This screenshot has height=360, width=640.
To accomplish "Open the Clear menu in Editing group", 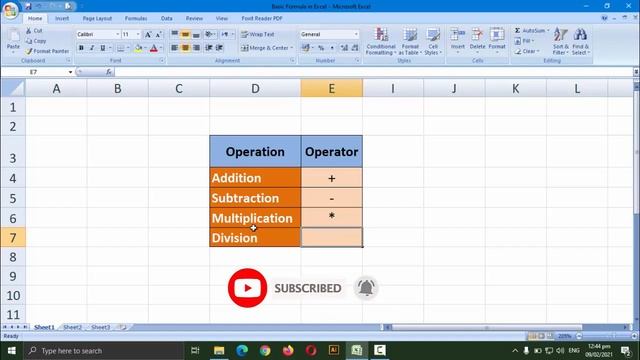I will tap(527, 51).
